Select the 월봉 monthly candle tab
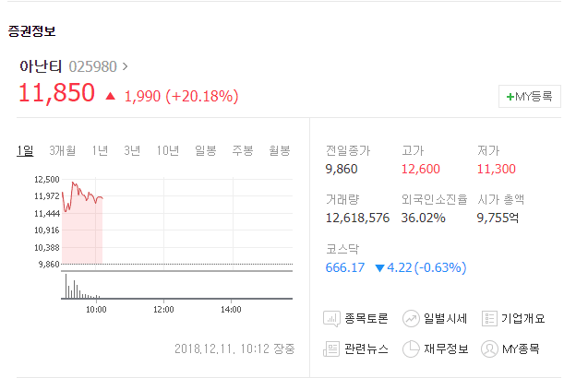Image resolution: width=588 pixels, height=378 pixels. 280,150
